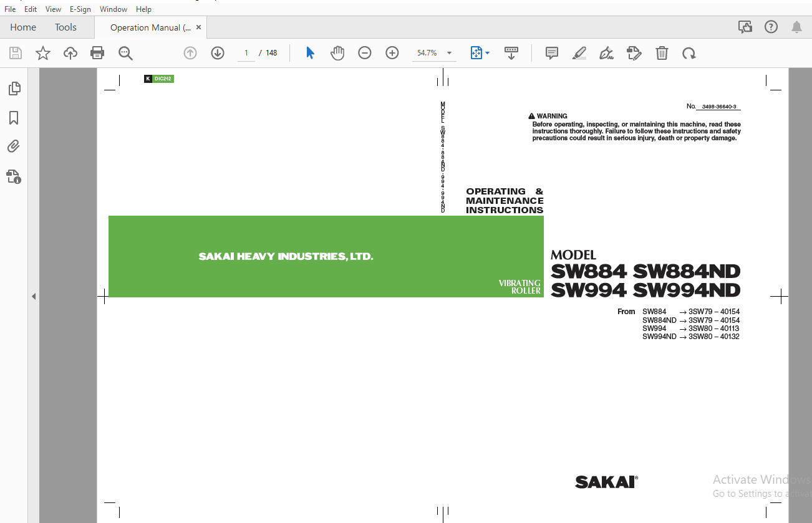
Task: Open the E-Sign menu
Action: [80, 9]
